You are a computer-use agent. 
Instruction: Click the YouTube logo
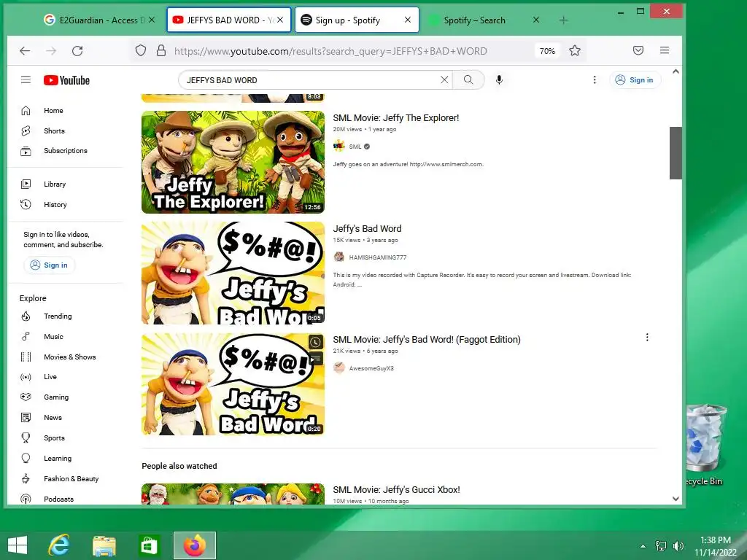pos(66,80)
